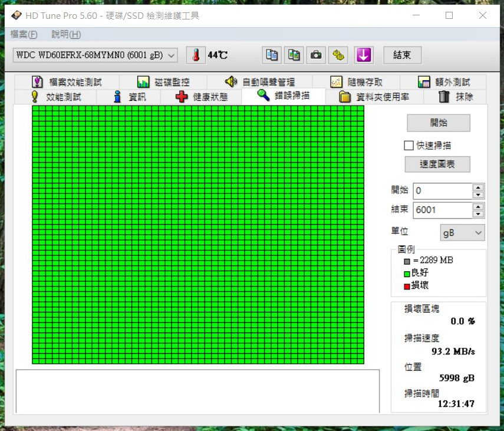
Task: Open the 額外測試 tab
Action: [443, 82]
